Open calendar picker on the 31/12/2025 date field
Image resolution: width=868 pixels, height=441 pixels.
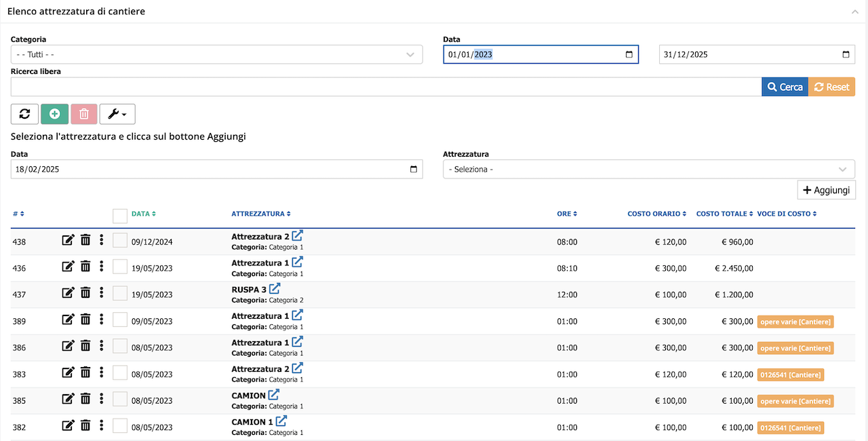pos(846,54)
